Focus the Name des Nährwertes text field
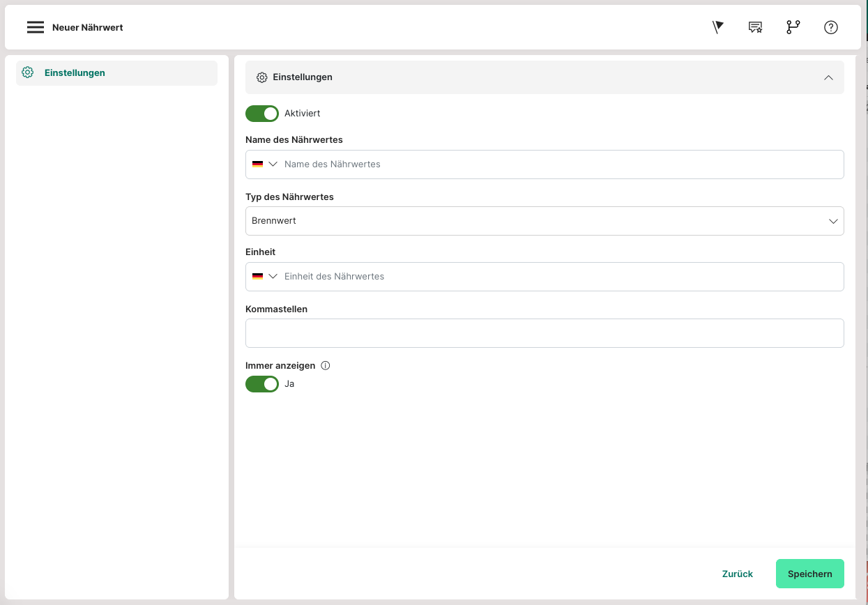Screen dimensions: 868x605 [x=558, y=164]
